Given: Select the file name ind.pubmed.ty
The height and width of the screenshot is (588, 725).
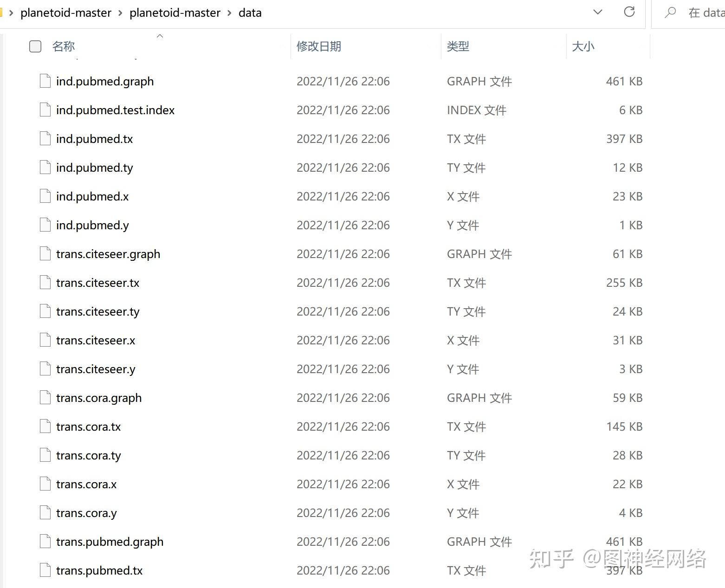Looking at the screenshot, I should tap(95, 168).
